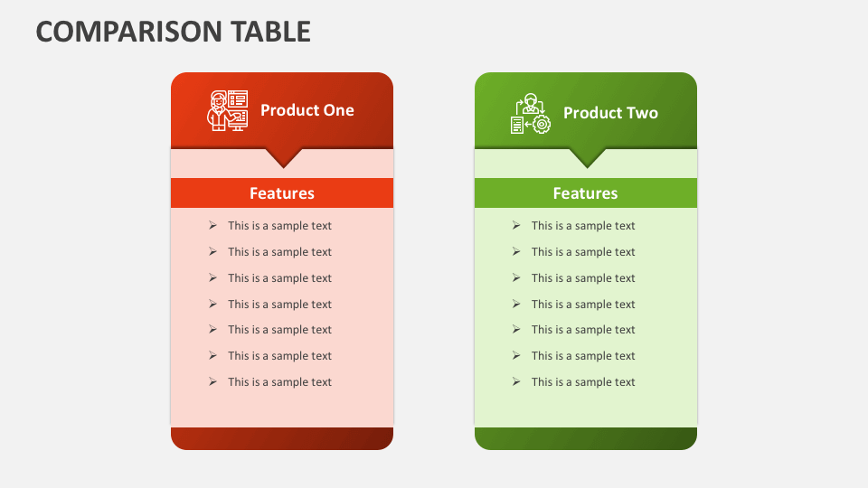
Task: Select the COMPARISON TABLE title
Action: click(x=174, y=32)
